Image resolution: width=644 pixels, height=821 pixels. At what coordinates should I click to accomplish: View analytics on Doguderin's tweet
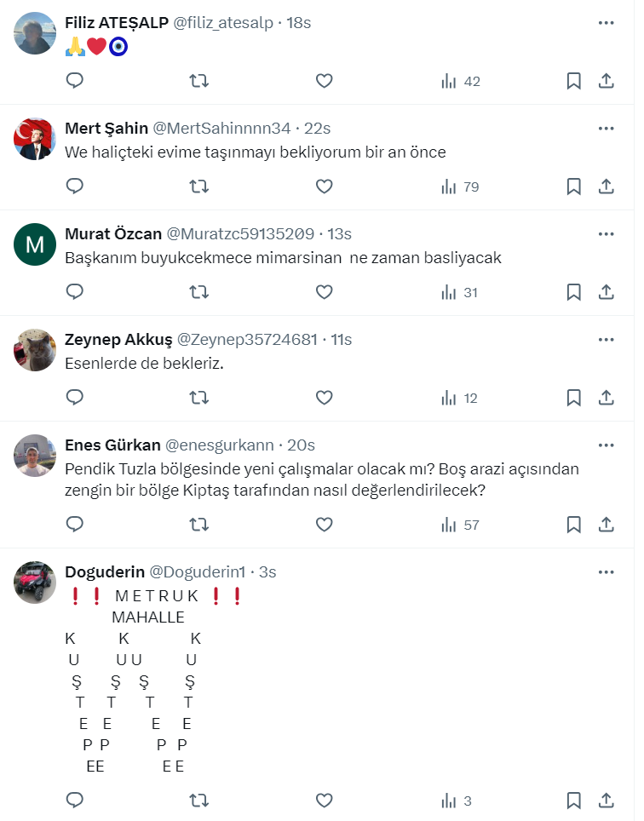(457, 801)
